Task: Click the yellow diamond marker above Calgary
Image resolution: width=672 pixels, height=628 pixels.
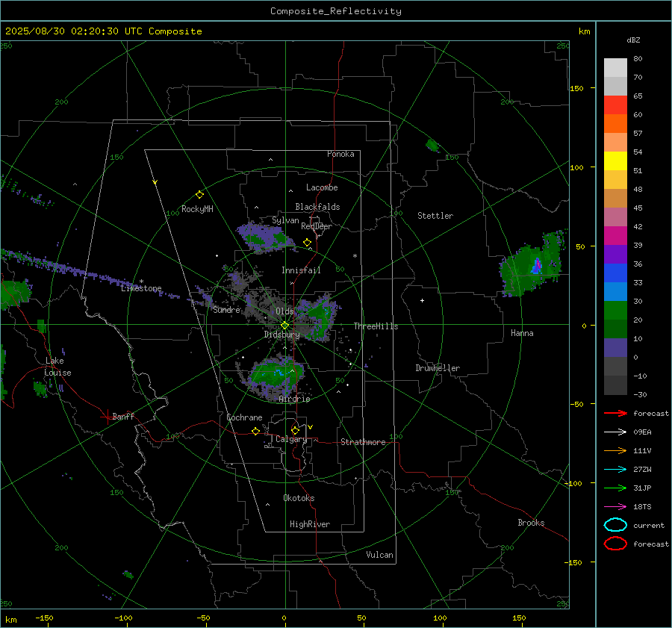Action: 295,430
